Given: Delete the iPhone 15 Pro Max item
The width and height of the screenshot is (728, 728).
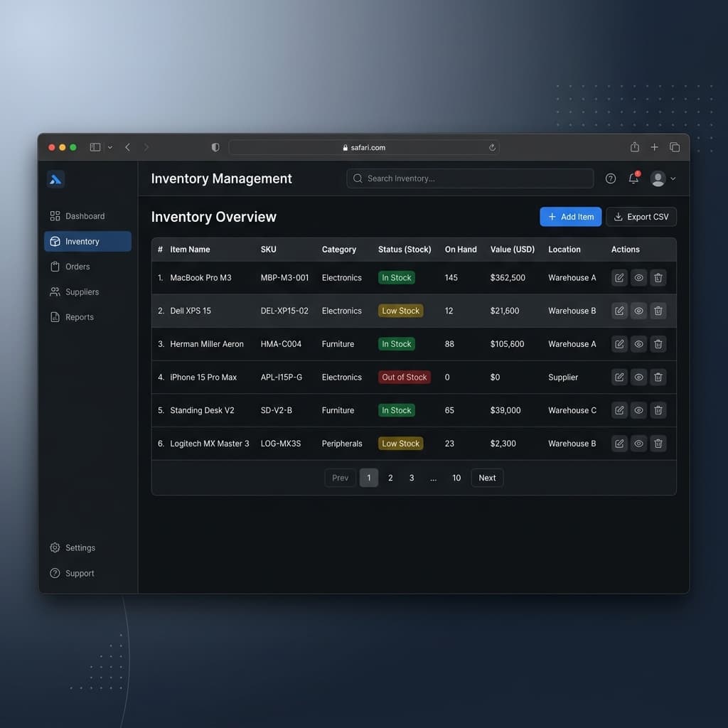Looking at the screenshot, I should [658, 377].
